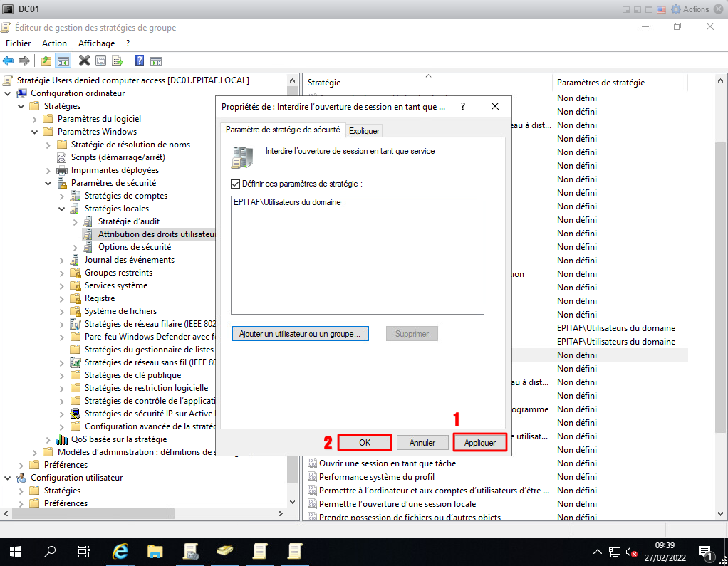Switch to the 'Expliquer' tab
The image size is (728, 566).
pos(365,131)
